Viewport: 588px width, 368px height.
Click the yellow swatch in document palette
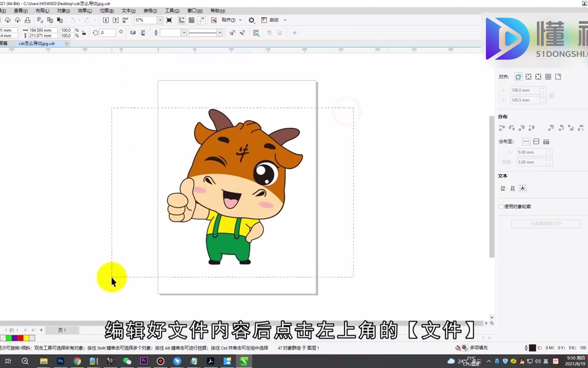[x=26, y=338]
